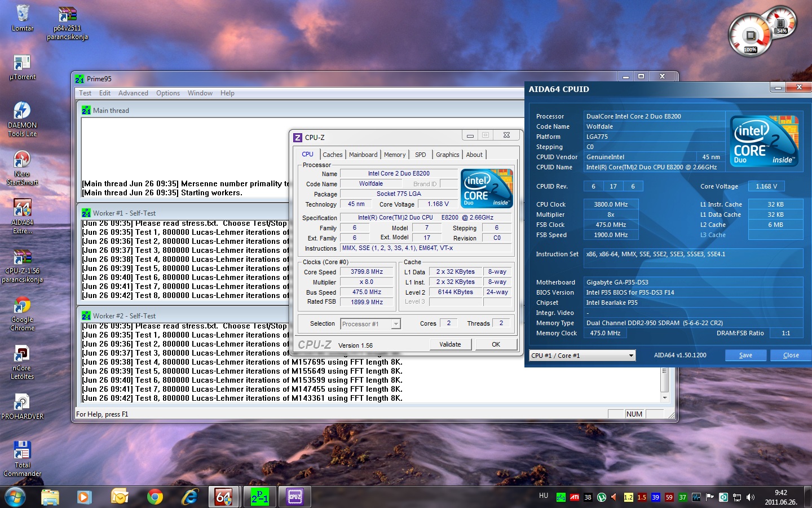
Task: Click the Gigabyte GA-P35-DS3 motherboard field
Action: [x=694, y=282]
